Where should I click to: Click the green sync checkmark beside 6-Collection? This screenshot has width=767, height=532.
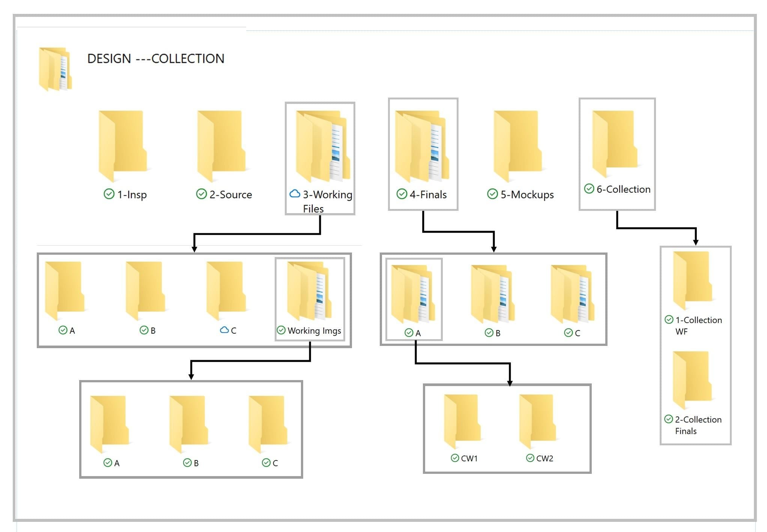[x=589, y=188]
